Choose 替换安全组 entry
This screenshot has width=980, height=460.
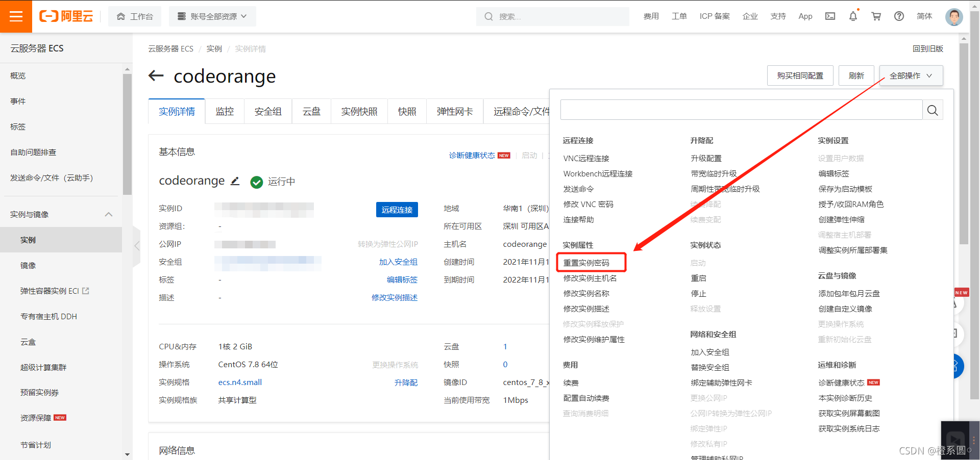pos(710,368)
